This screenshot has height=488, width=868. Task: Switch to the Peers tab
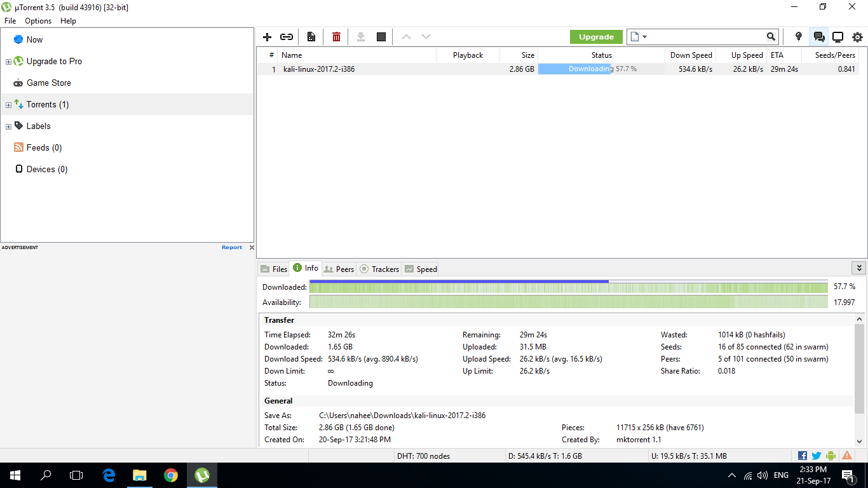pos(339,269)
